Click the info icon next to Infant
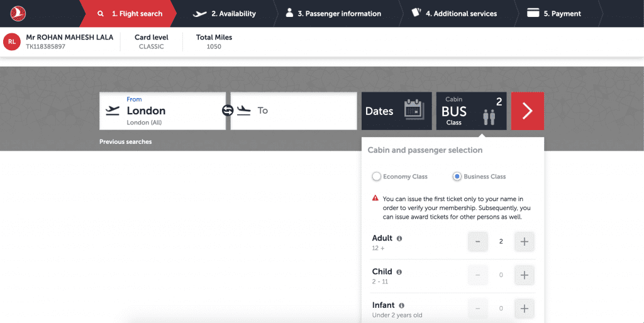644x323 pixels. pos(401,306)
